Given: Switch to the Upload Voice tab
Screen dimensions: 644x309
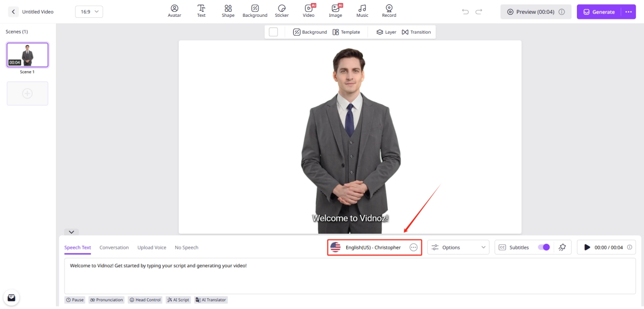Looking at the screenshot, I should pos(151,247).
